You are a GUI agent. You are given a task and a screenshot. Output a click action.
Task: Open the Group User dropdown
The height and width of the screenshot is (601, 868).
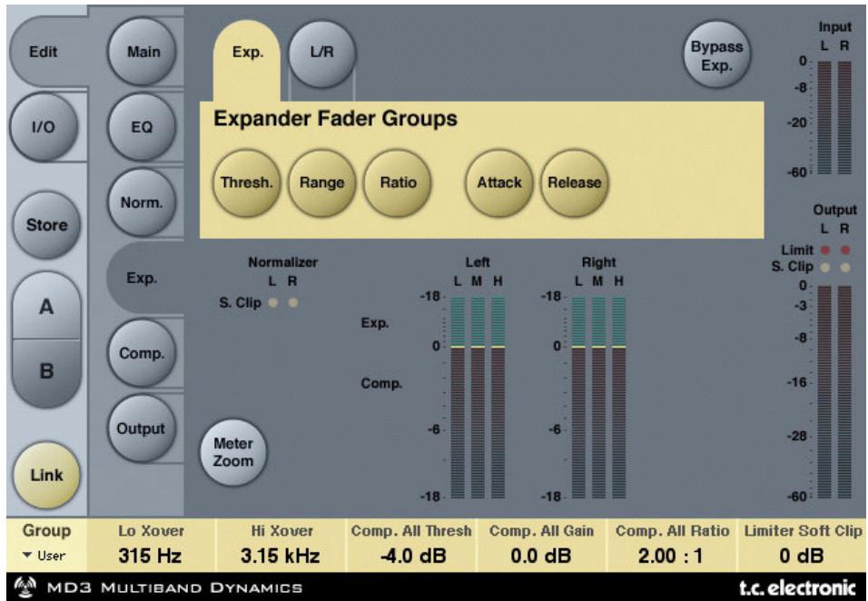[x=46, y=543]
